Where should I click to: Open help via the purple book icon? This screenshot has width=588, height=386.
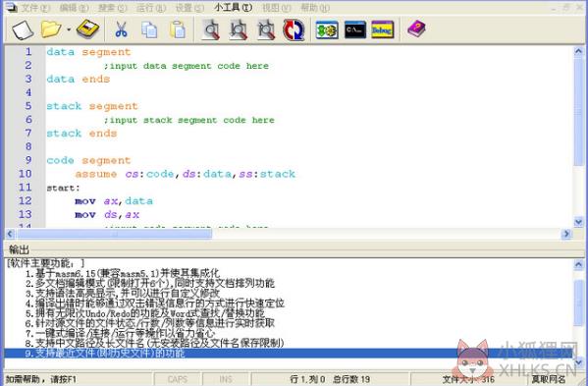[x=416, y=28]
